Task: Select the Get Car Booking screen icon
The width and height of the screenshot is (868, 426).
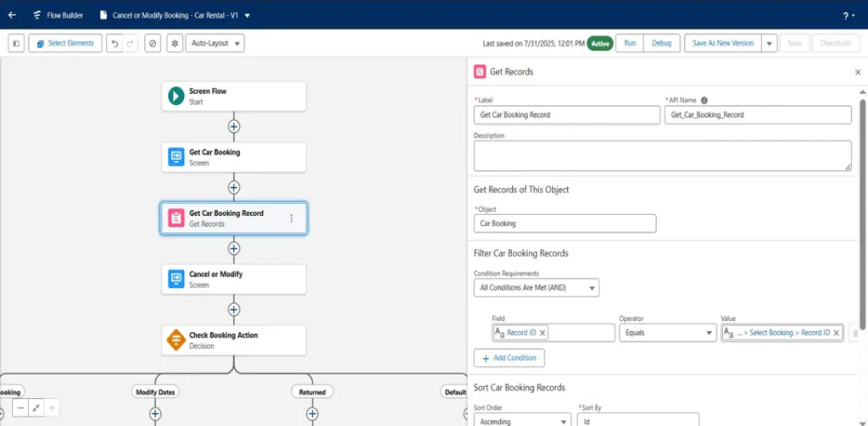Action: point(176,158)
